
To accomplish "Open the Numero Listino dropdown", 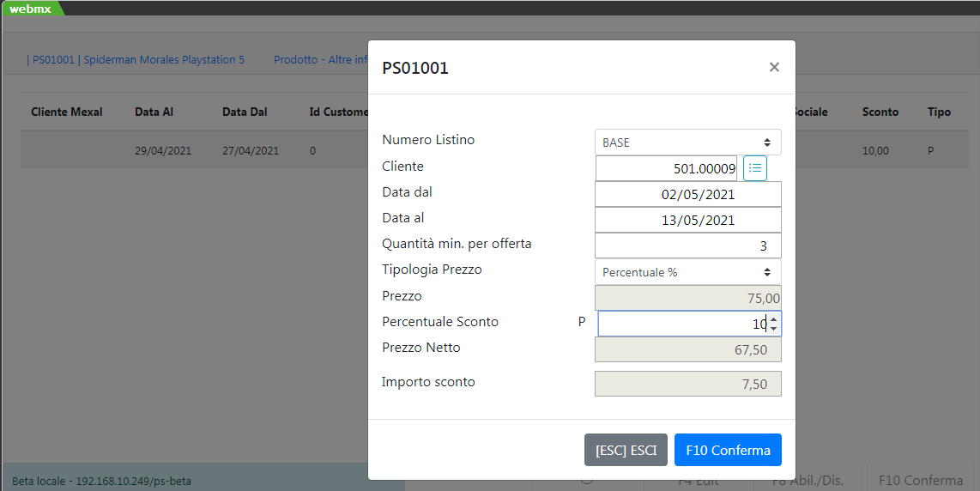I will 687,142.
